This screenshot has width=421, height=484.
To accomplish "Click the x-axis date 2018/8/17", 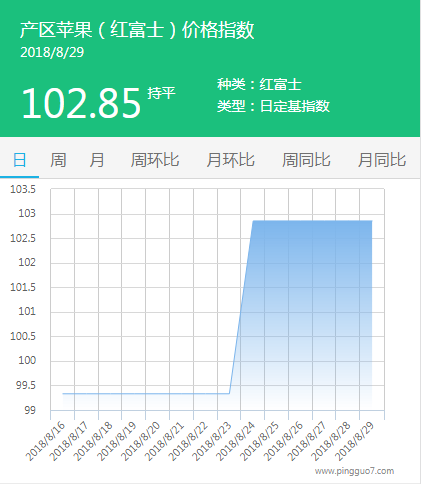I will point(69,441).
